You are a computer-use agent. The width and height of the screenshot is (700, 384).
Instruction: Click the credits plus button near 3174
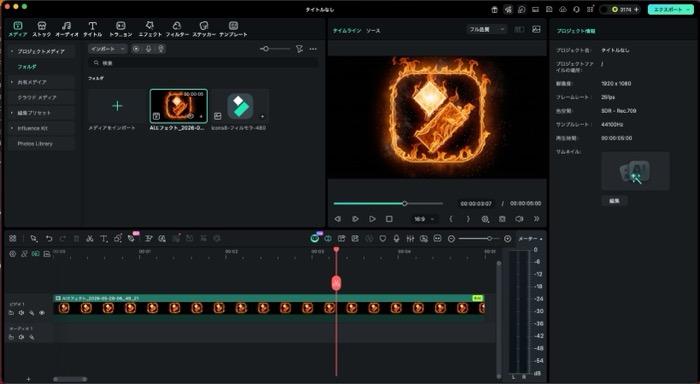pos(636,9)
